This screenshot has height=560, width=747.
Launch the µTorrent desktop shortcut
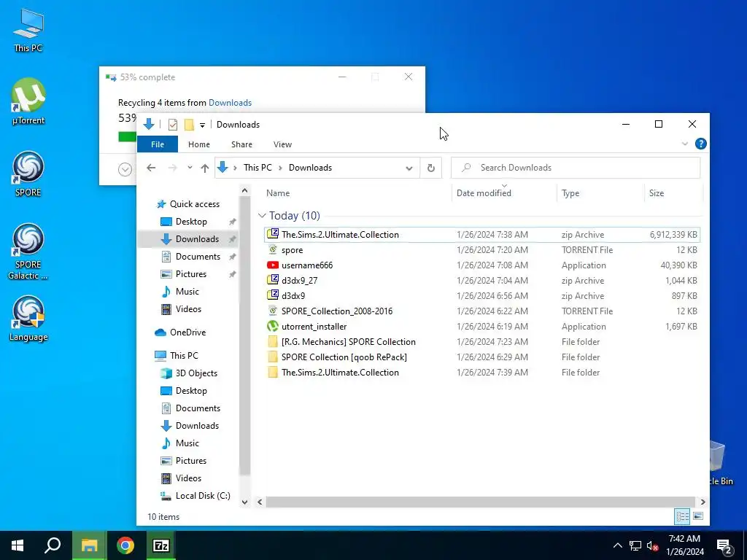(x=28, y=101)
